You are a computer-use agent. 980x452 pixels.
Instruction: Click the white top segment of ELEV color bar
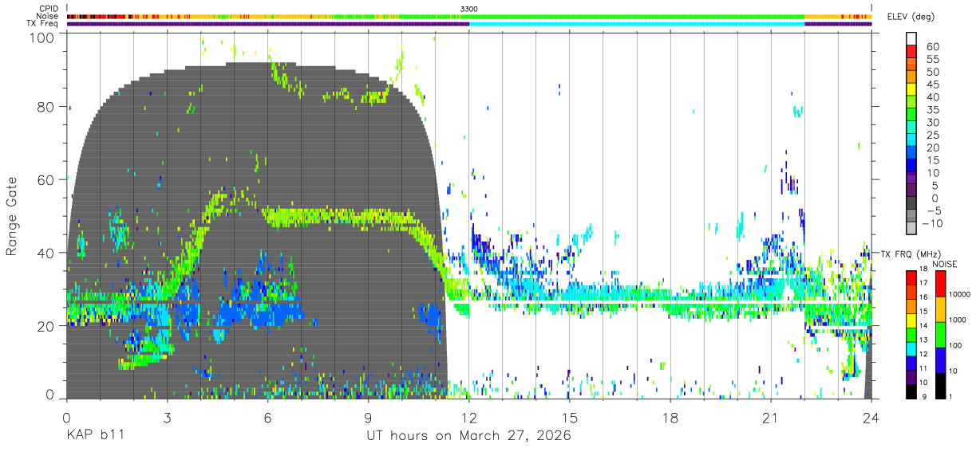coord(911,39)
